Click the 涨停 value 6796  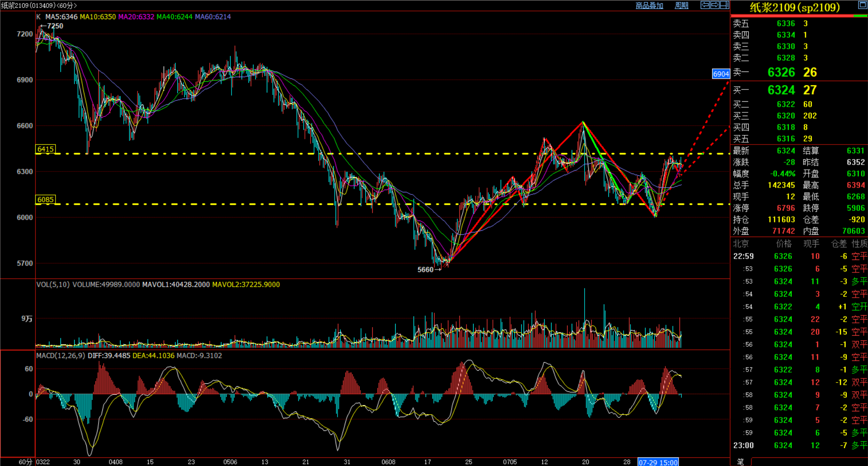coord(786,208)
